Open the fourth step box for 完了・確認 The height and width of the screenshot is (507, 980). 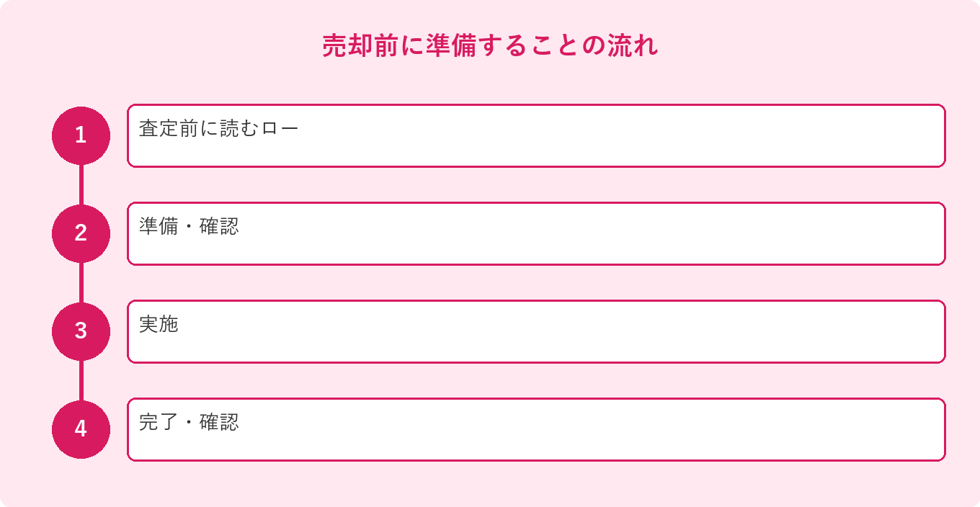click(x=536, y=429)
